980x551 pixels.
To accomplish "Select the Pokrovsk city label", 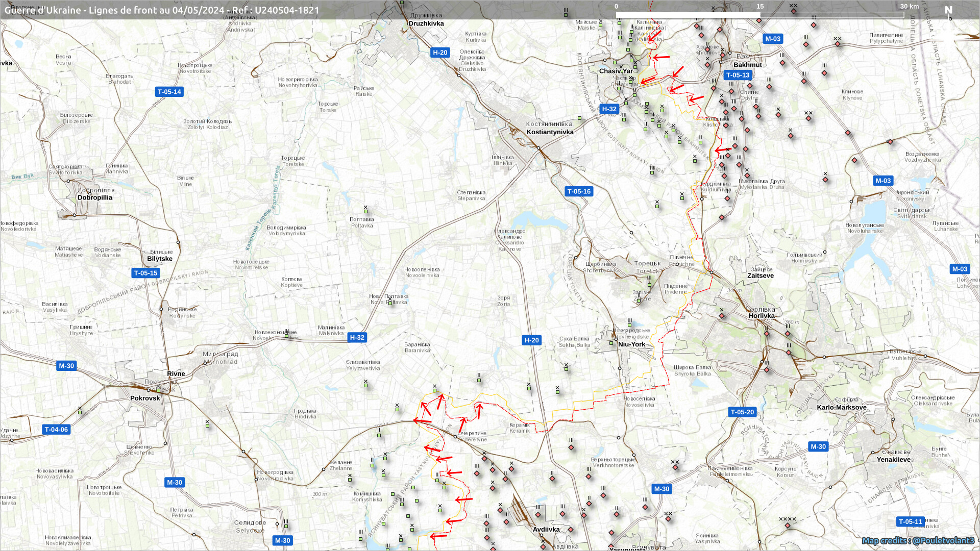I will click(x=145, y=398).
